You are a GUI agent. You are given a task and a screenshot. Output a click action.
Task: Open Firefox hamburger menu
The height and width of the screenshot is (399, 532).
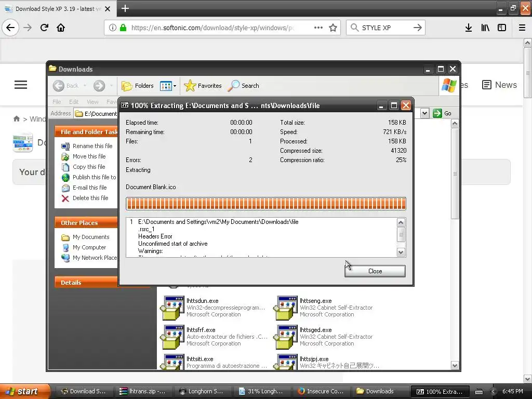[x=522, y=28]
